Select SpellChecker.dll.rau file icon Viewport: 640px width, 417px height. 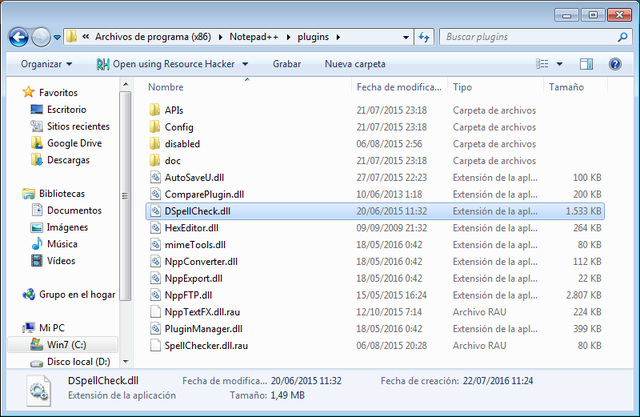[155, 345]
